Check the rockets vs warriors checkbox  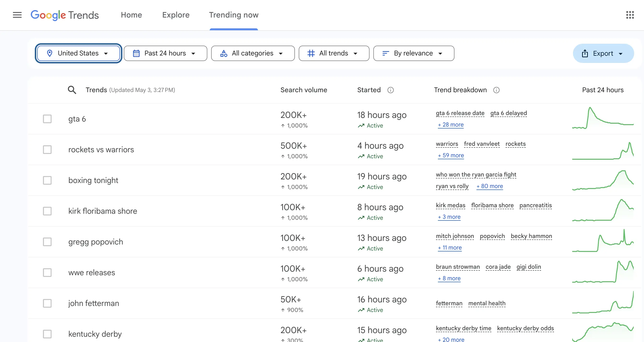click(47, 150)
